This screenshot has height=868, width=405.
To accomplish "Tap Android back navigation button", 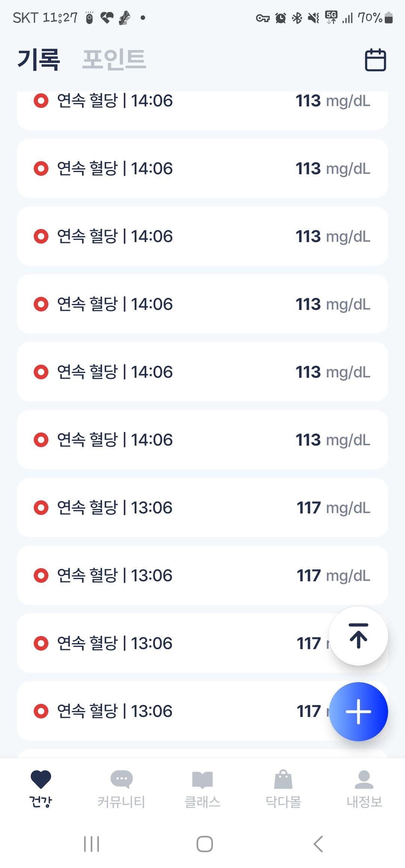I will tap(318, 844).
